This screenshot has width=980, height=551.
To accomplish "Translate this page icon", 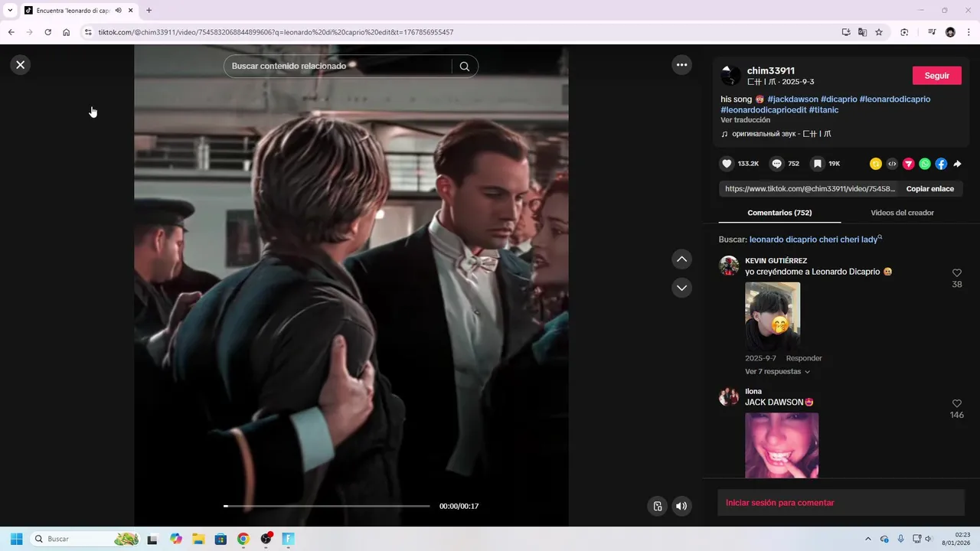I will (x=862, y=32).
